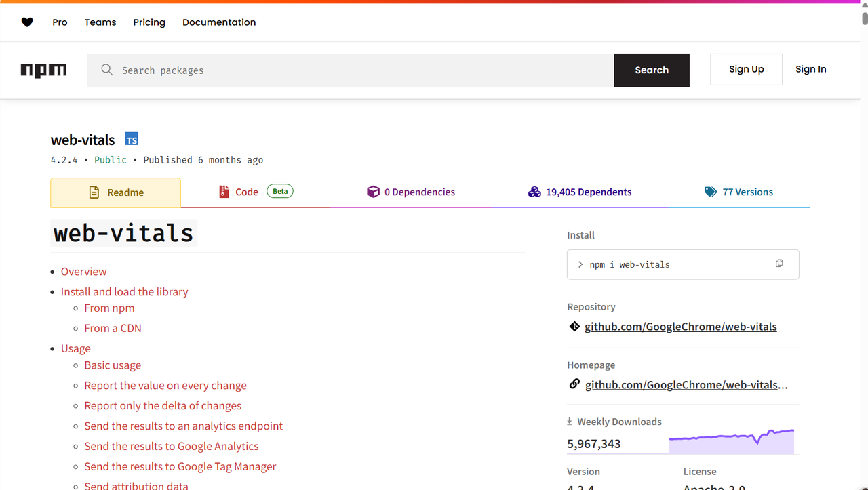Screen dimensions: 868x490
Task: Open the From npm link
Action: pyautogui.click(x=109, y=308)
